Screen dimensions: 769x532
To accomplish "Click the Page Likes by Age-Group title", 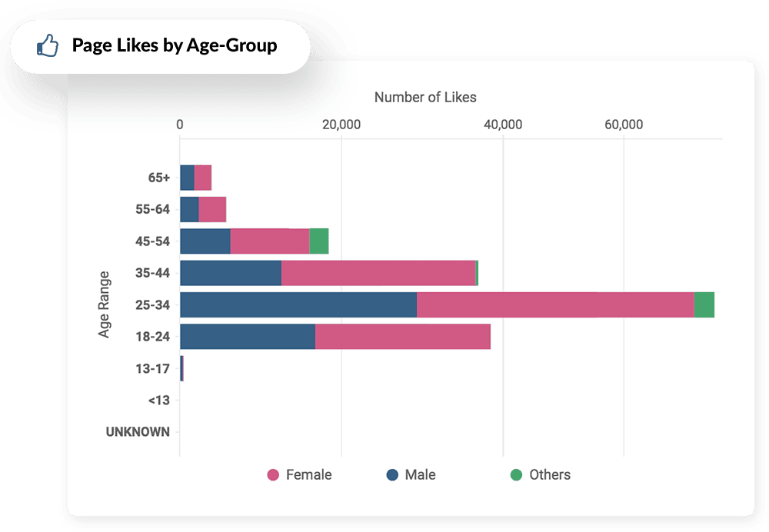I will click(175, 45).
